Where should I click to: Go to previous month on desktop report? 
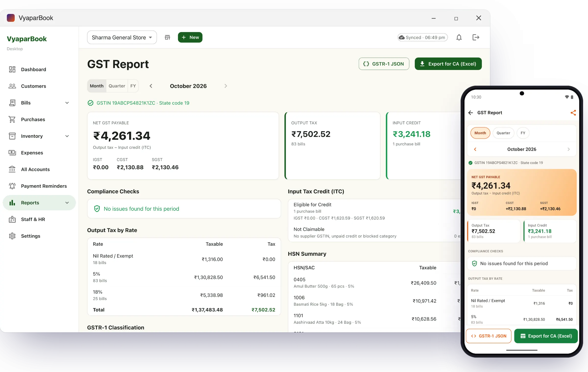click(151, 86)
